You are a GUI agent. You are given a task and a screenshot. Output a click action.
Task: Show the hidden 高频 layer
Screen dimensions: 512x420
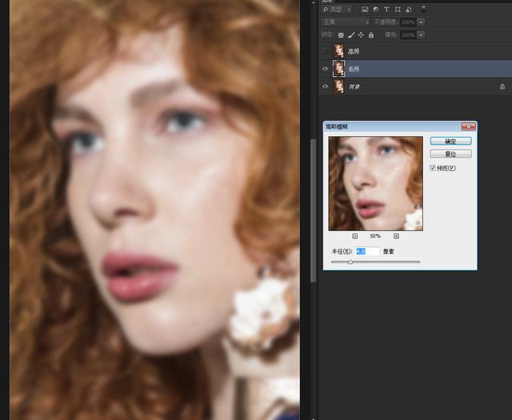click(325, 51)
